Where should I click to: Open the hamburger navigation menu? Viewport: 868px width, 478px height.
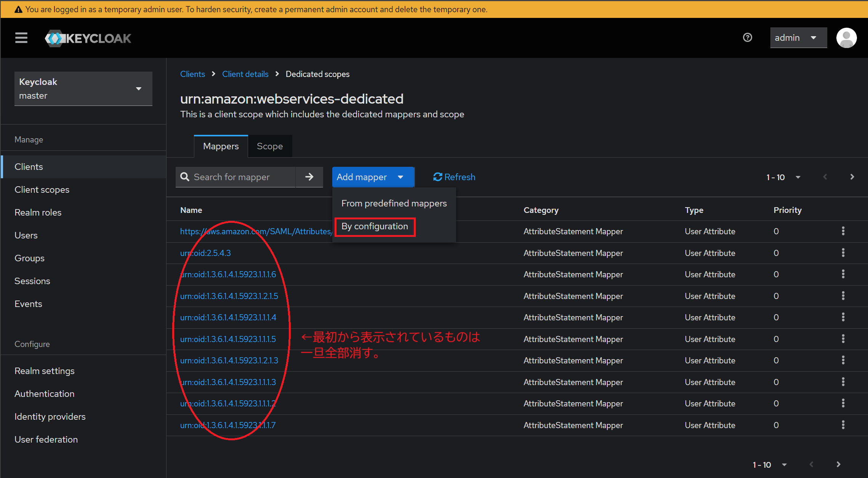click(x=21, y=38)
